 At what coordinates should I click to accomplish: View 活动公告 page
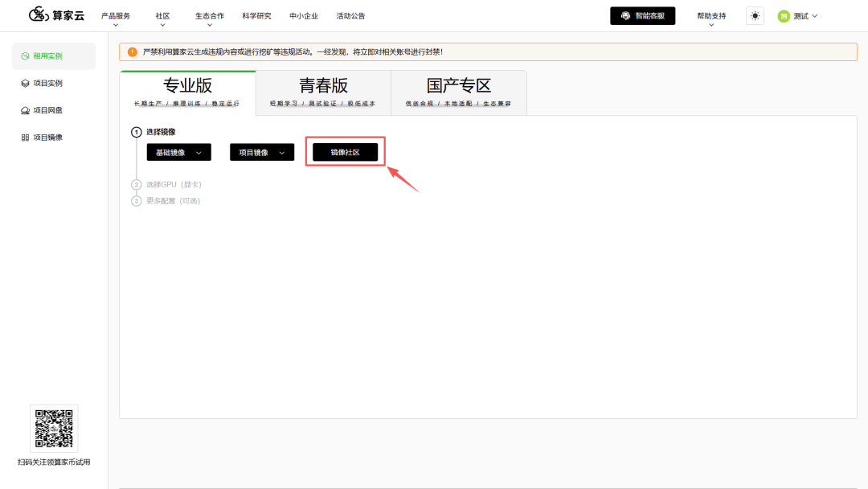pyautogui.click(x=350, y=16)
